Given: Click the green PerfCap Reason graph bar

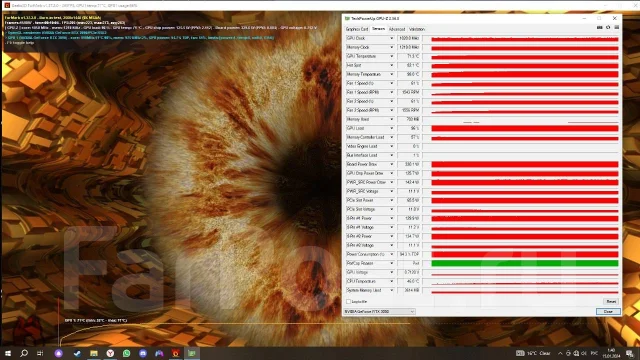Looking at the screenshot, I should 525,263.
